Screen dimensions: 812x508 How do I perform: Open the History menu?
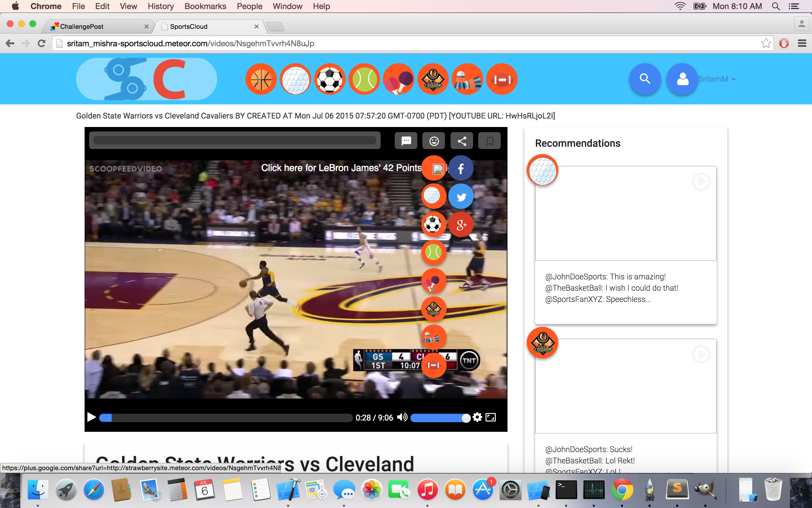click(161, 6)
